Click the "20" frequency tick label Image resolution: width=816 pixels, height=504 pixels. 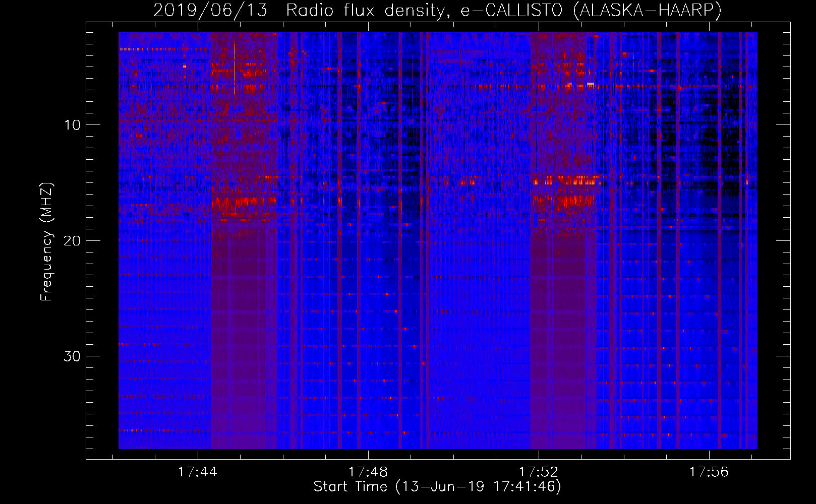[73, 240]
